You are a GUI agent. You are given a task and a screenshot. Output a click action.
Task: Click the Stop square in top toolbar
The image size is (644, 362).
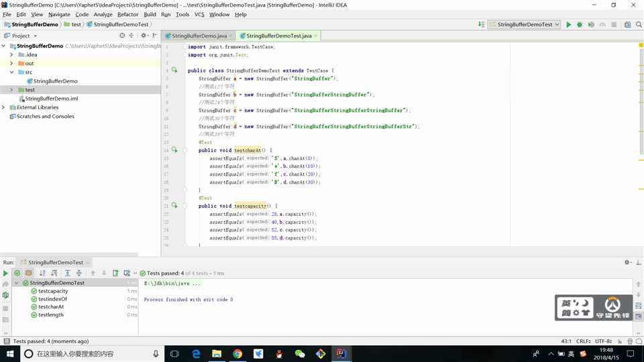[x=614, y=25]
